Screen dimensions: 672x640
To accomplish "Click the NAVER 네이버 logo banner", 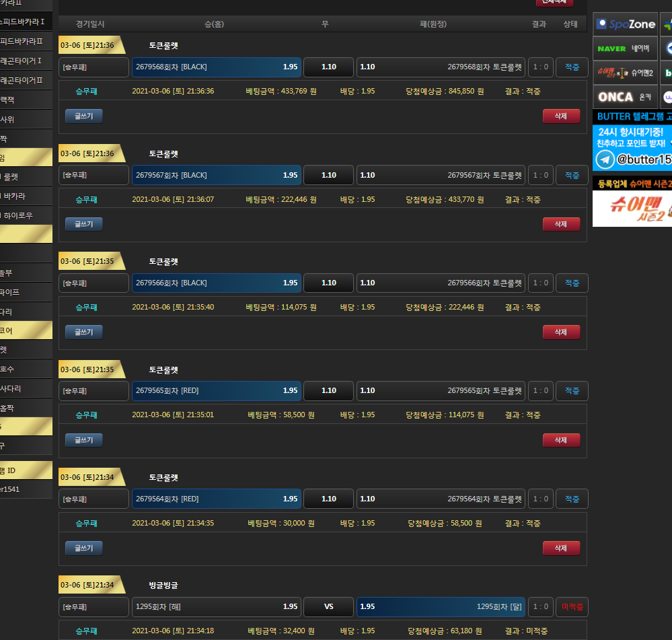I will (x=625, y=48).
